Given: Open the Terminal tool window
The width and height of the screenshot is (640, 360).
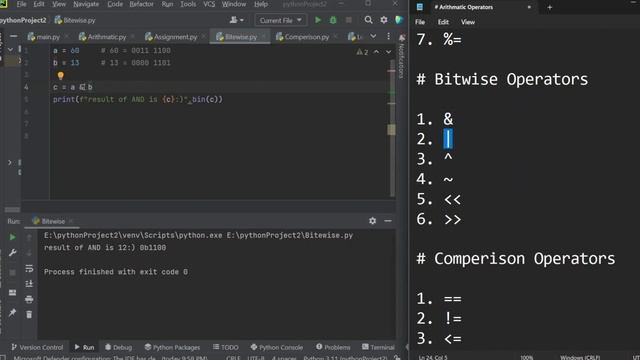Looking at the screenshot, I should (x=378, y=347).
